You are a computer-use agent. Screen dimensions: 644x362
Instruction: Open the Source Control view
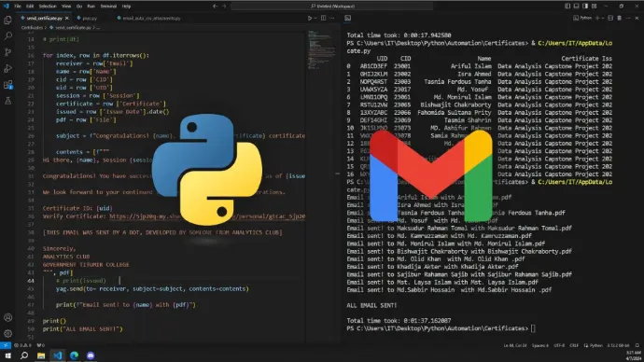pos(7,52)
